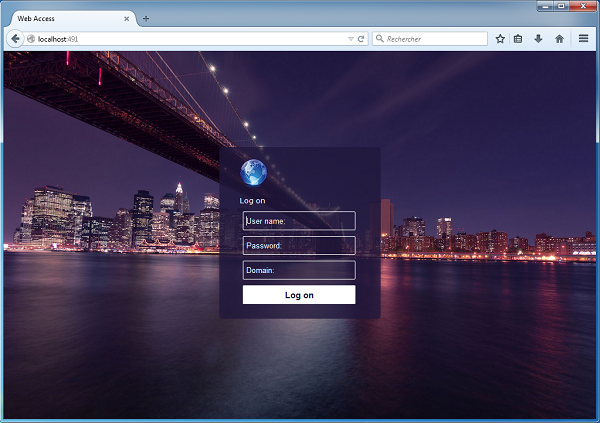Click inside the Rechercher search box
The width and height of the screenshot is (600, 423).
[435, 39]
